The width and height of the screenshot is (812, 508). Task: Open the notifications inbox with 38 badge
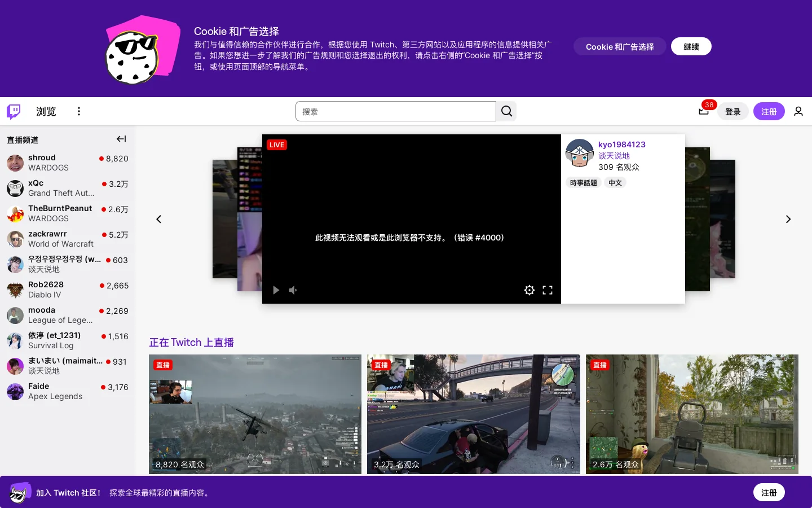click(704, 111)
